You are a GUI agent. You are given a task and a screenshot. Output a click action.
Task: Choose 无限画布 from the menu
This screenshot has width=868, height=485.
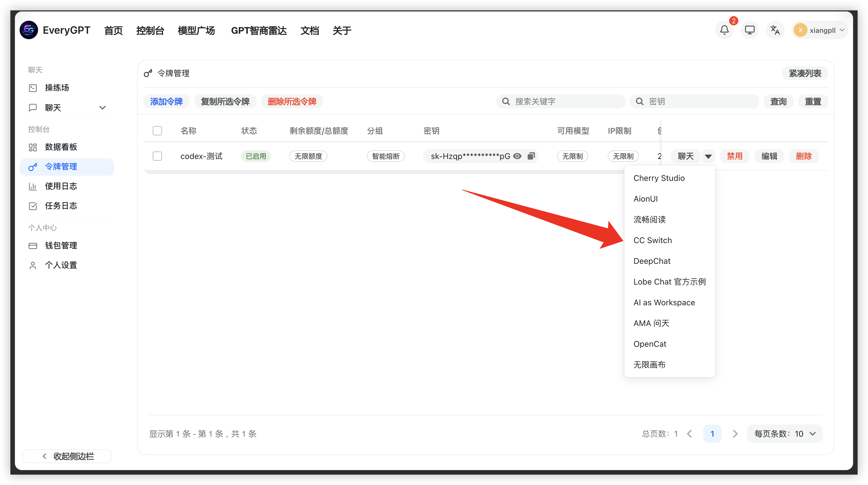click(669, 365)
